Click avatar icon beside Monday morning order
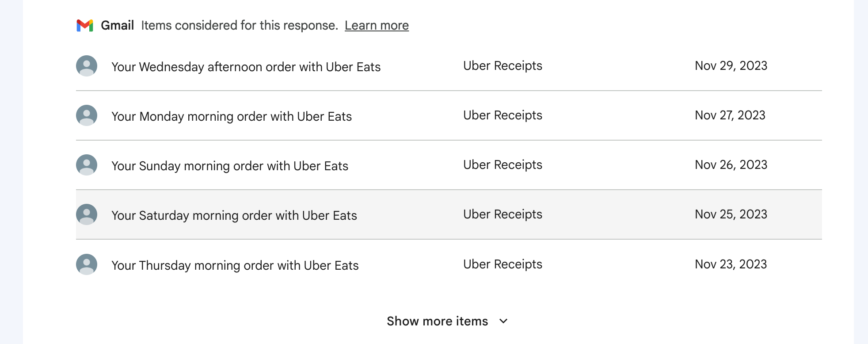868x344 pixels. coord(87,115)
